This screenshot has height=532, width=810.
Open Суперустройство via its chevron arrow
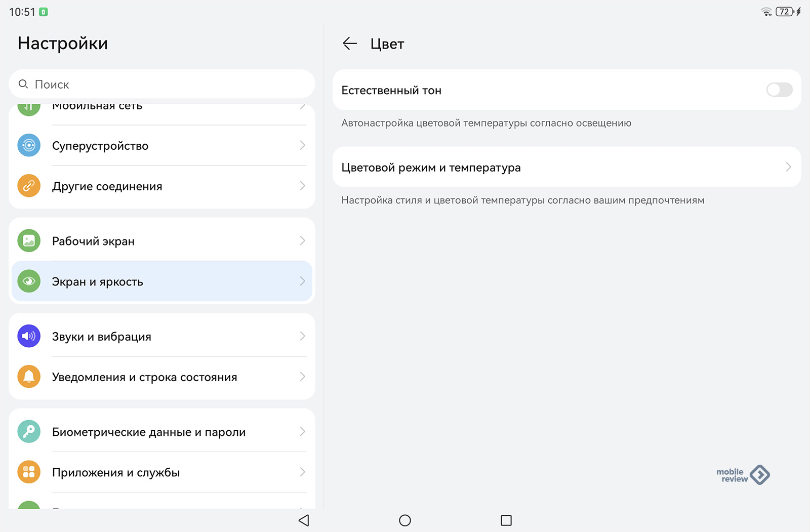click(302, 146)
